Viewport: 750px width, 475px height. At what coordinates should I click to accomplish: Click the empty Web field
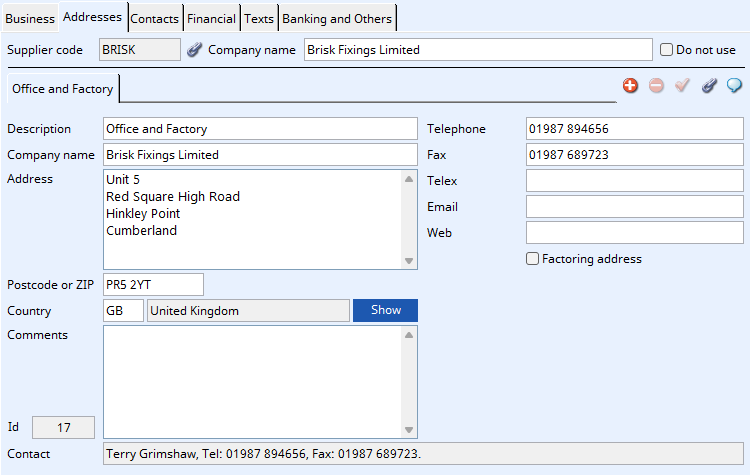pyautogui.click(x=635, y=233)
